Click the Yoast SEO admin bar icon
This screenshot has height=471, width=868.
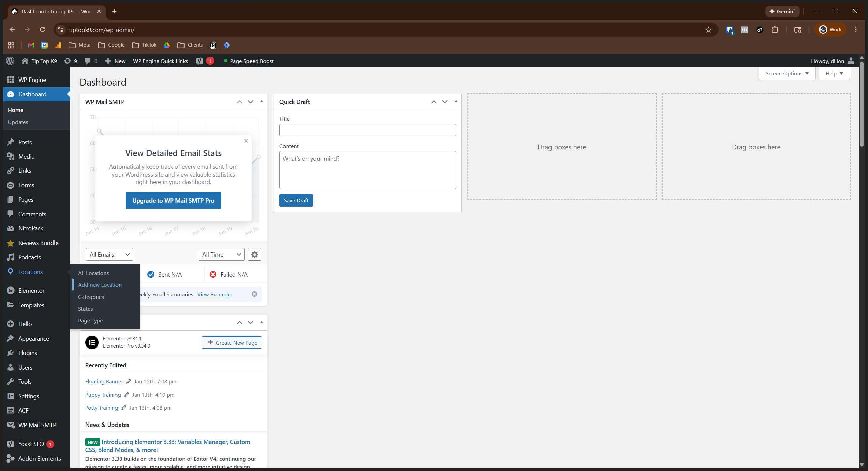click(x=200, y=61)
